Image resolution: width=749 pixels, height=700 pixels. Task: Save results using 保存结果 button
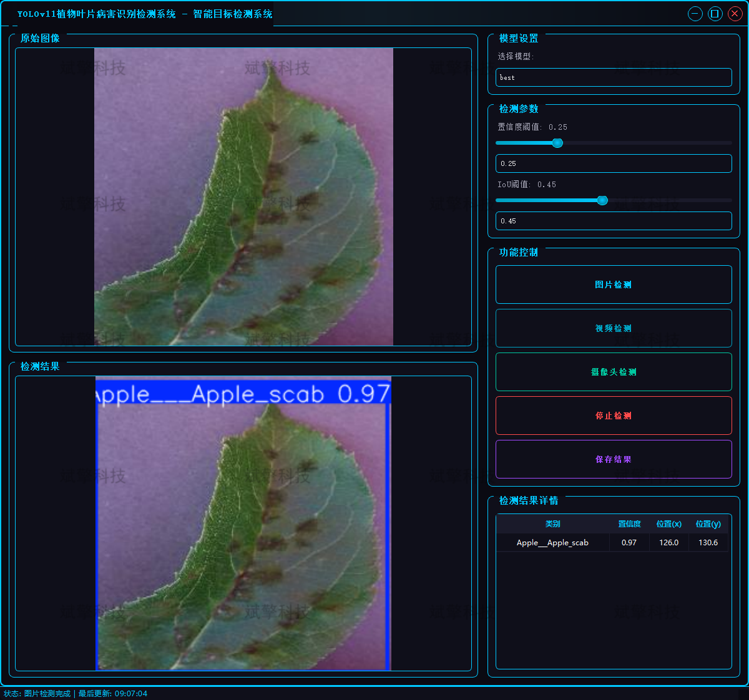[x=614, y=459]
